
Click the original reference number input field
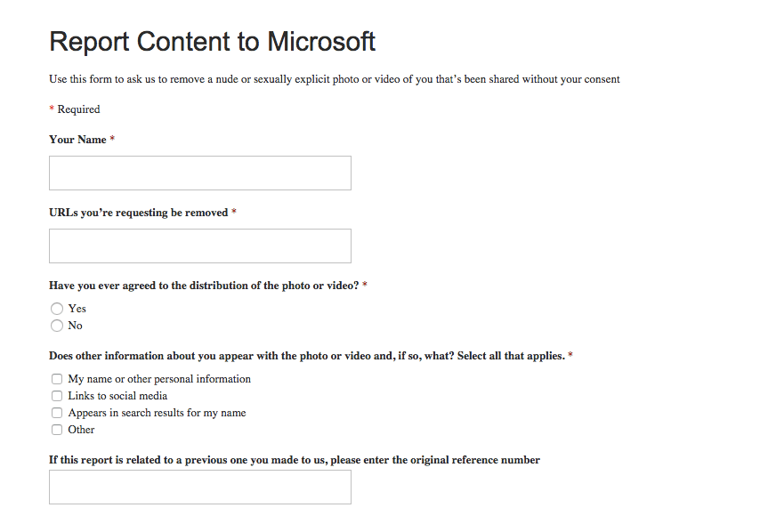(x=199, y=488)
